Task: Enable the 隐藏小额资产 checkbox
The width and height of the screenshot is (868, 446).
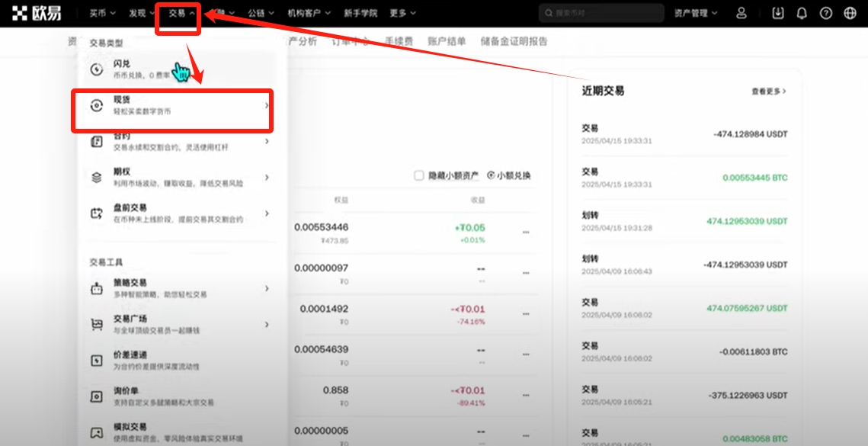Action: (x=419, y=175)
